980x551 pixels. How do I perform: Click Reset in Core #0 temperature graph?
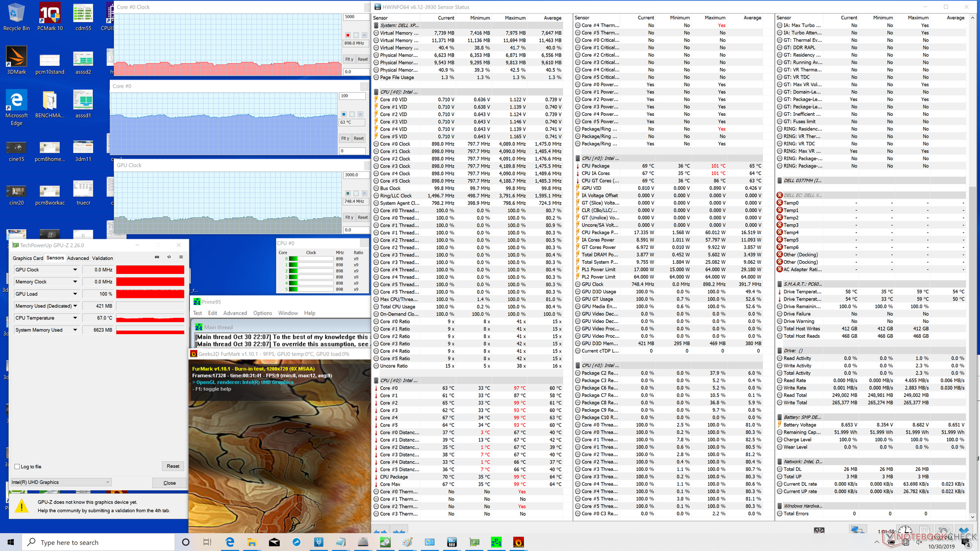(x=359, y=138)
